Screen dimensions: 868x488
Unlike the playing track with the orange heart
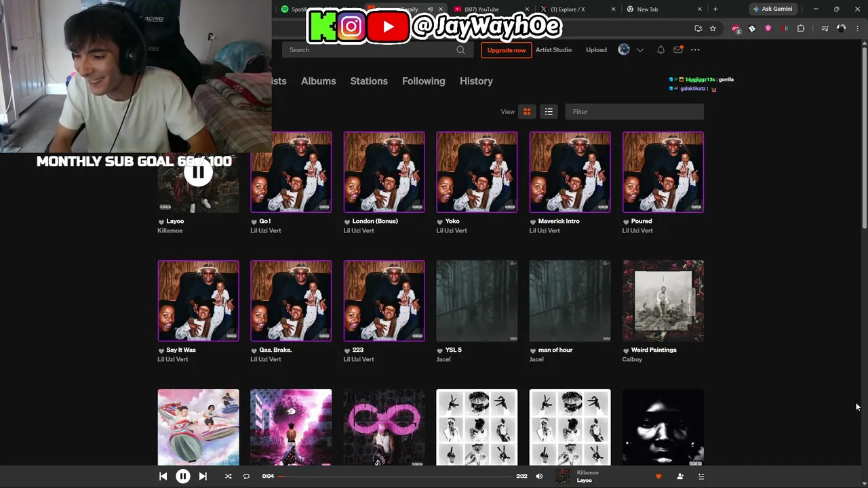[x=658, y=476]
